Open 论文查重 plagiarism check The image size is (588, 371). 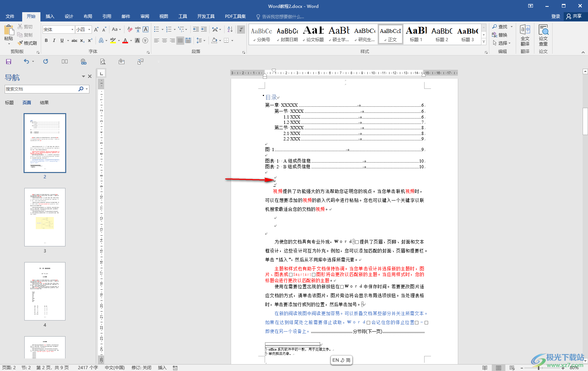(x=543, y=35)
